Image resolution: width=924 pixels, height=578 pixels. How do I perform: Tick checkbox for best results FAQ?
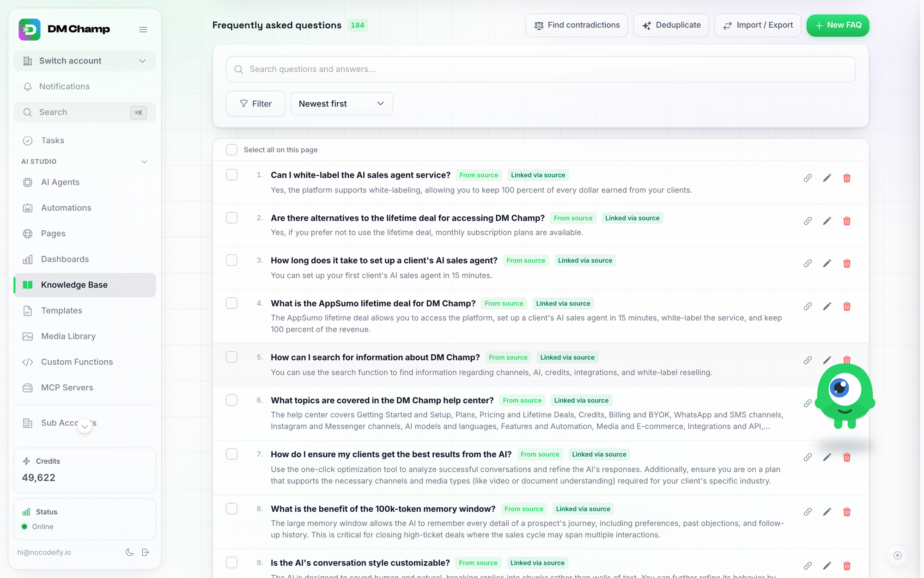231,454
